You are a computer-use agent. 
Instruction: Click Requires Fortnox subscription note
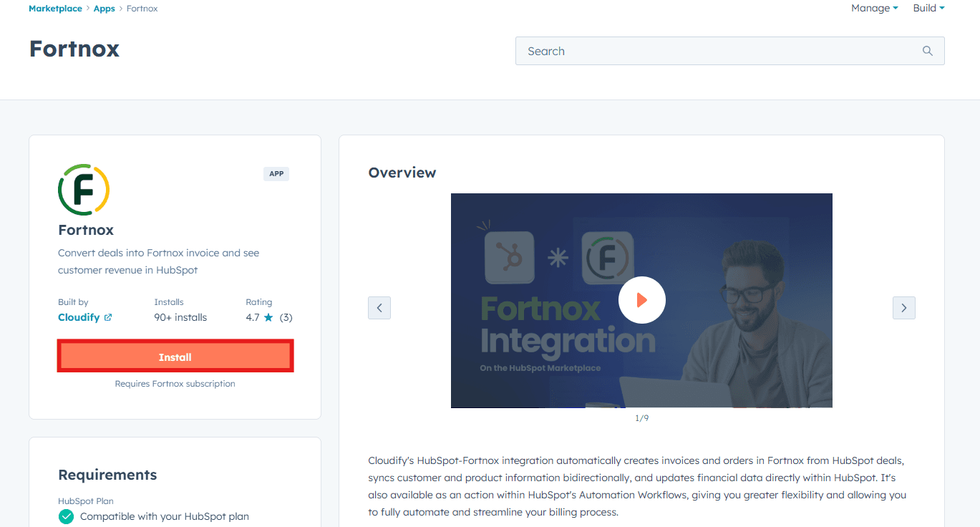tap(175, 384)
